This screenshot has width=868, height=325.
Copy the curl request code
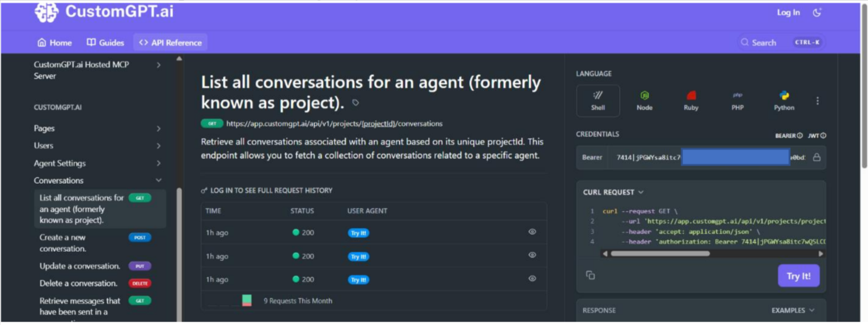[590, 275]
